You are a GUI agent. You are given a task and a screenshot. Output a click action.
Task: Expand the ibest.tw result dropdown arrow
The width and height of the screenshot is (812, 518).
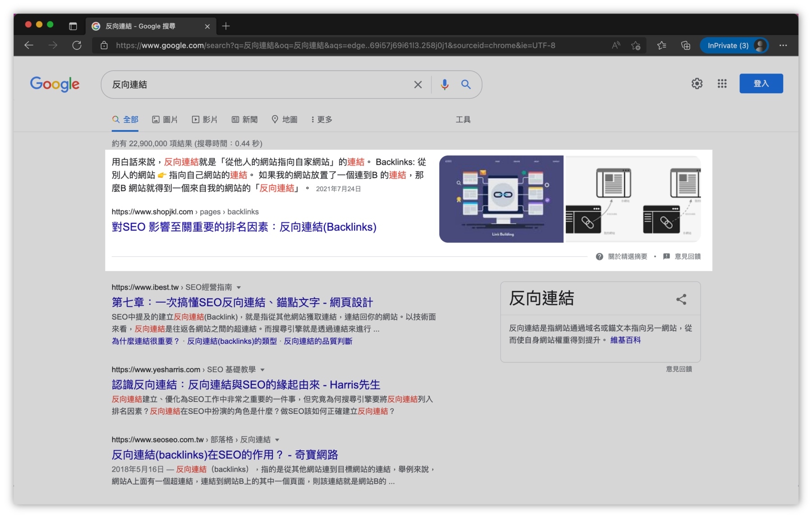coord(239,287)
